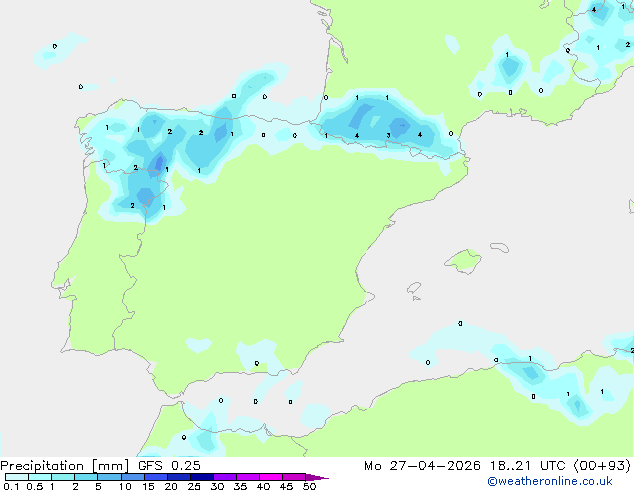Pick the 15–20 mm legend swatch

[x=156, y=477]
